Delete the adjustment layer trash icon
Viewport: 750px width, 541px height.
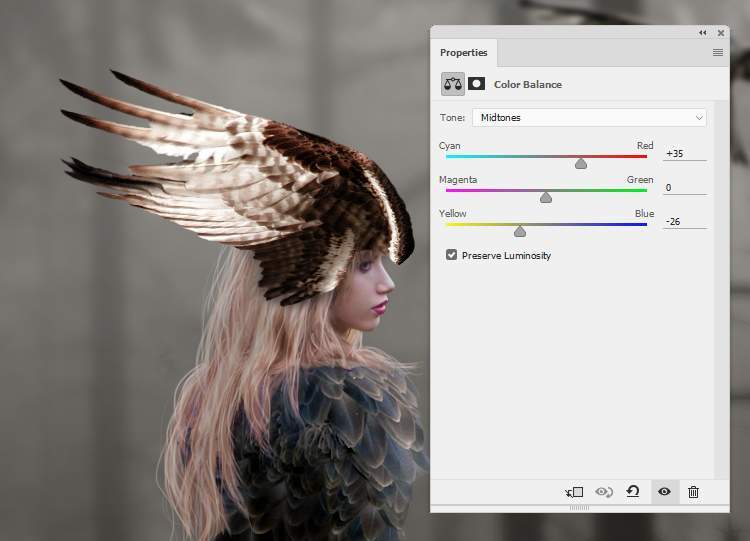693,492
